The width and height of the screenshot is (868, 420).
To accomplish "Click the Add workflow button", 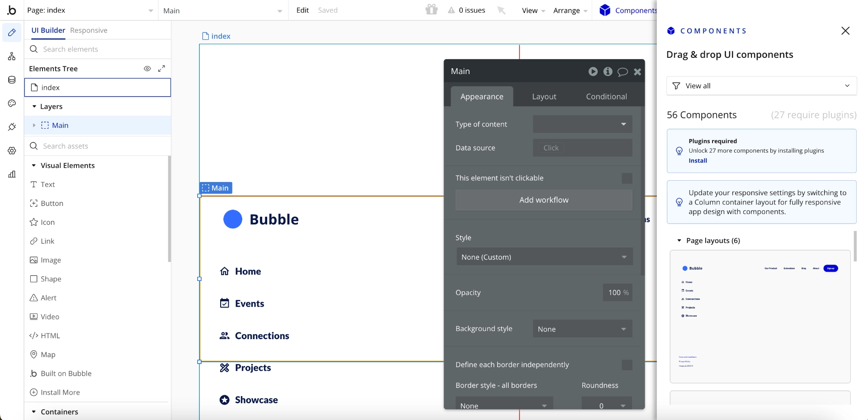I will 544,200.
